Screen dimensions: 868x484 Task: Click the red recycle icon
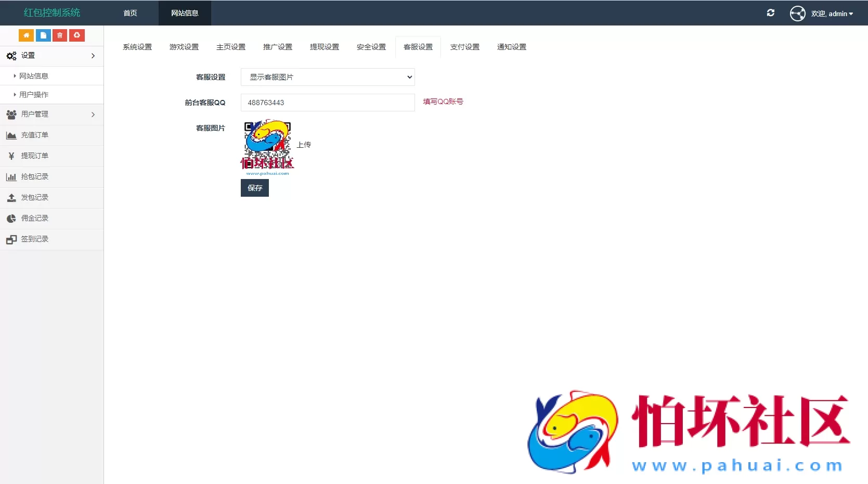[76, 35]
